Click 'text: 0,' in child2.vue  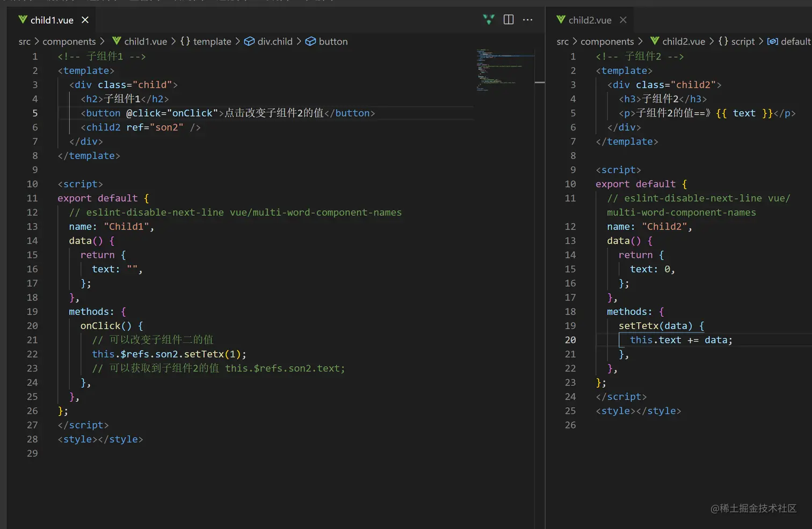tap(653, 269)
